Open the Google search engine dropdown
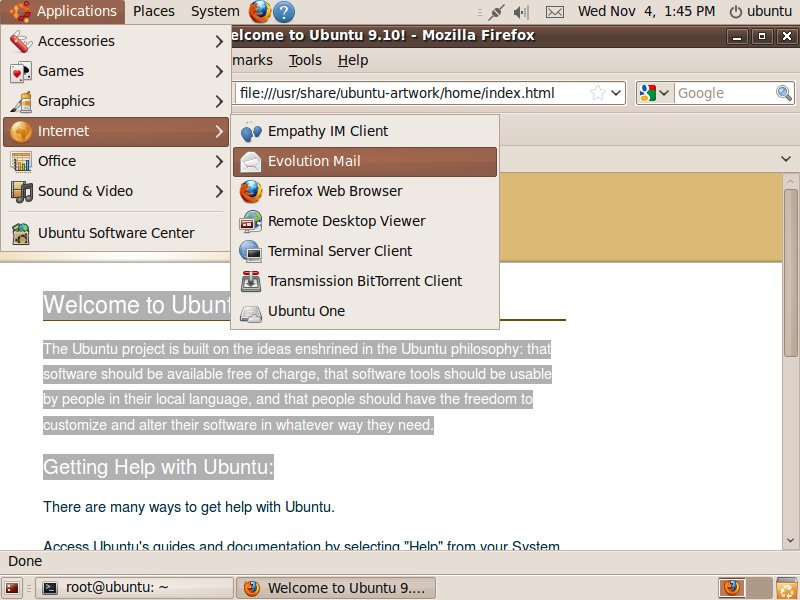 click(655, 93)
